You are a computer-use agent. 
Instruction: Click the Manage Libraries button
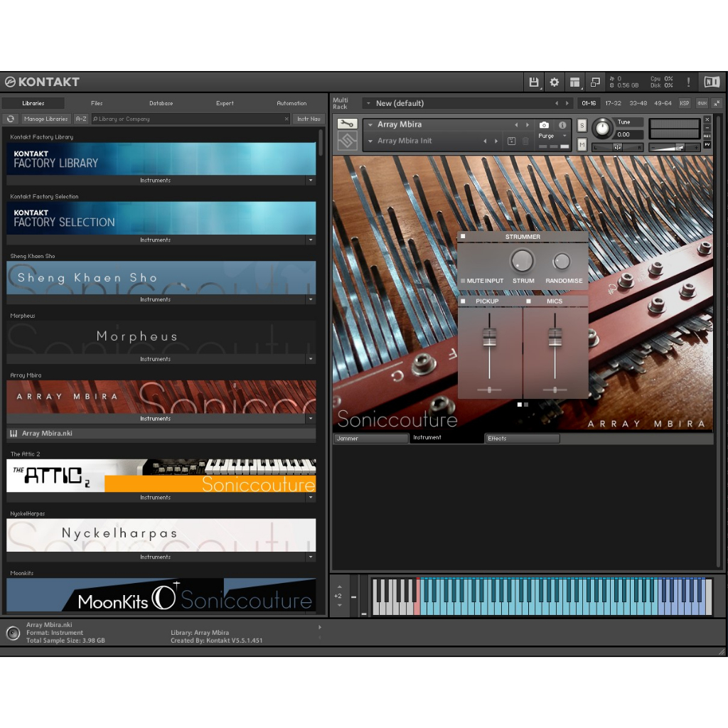tap(45, 119)
